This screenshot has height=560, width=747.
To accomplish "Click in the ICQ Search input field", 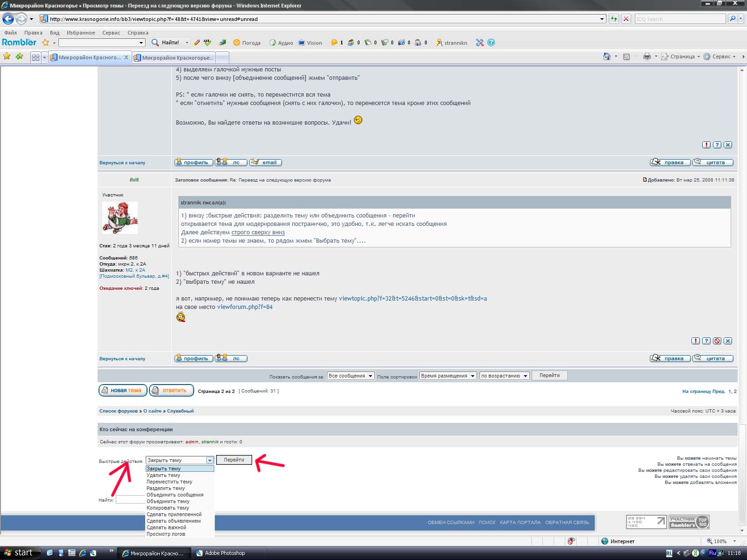I will (680, 19).
